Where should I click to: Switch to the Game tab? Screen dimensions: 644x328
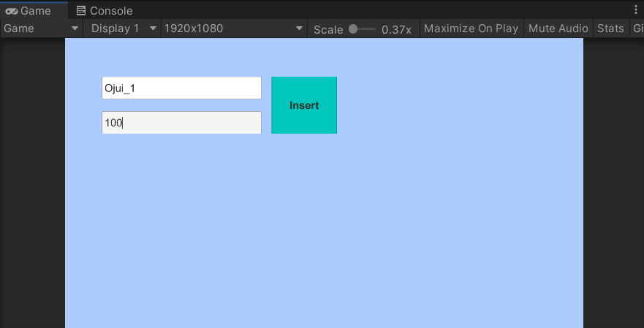34,11
